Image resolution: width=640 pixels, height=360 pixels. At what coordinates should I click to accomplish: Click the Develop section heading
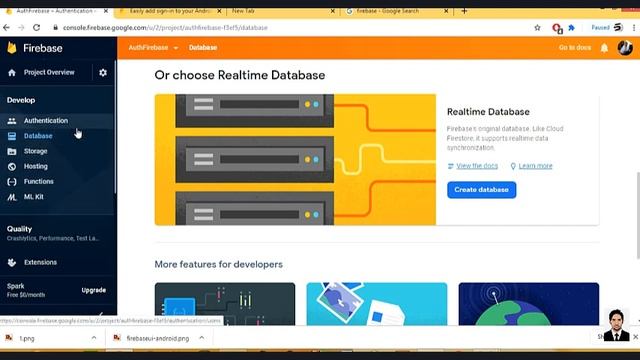tap(21, 100)
